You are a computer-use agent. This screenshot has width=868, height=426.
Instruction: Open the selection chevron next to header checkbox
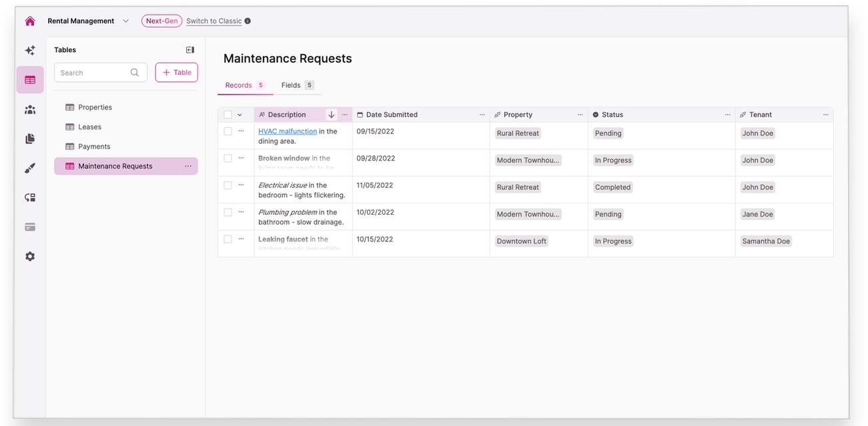tap(240, 115)
